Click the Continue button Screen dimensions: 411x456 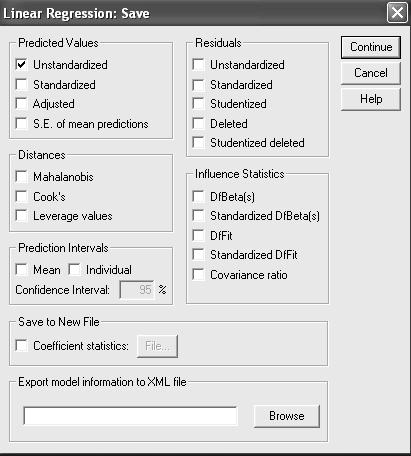click(x=371, y=47)
